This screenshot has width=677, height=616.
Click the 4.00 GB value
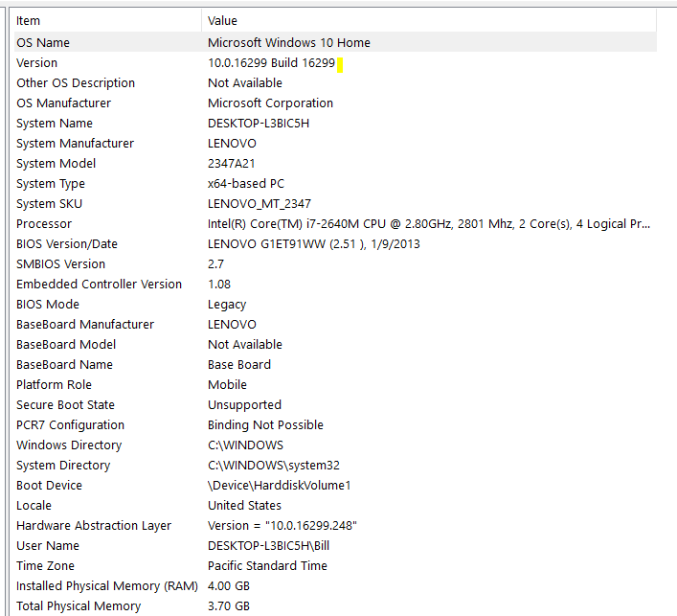(229, 585)
